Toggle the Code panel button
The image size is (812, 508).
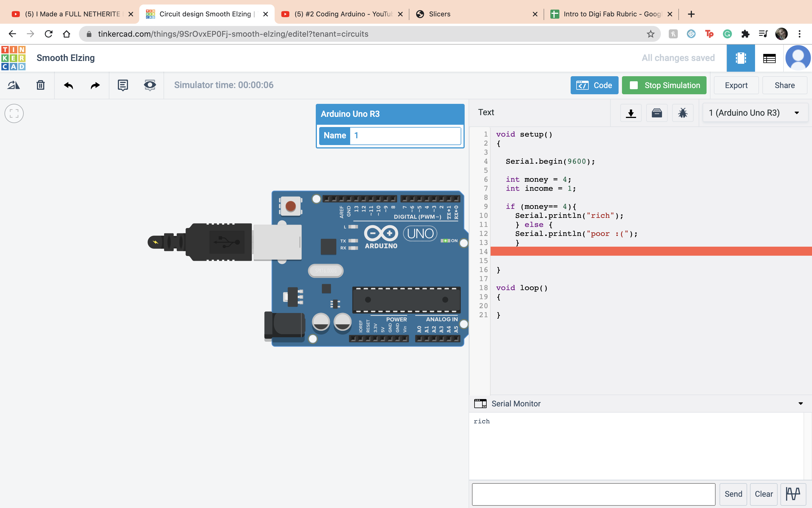pos(594,85)
